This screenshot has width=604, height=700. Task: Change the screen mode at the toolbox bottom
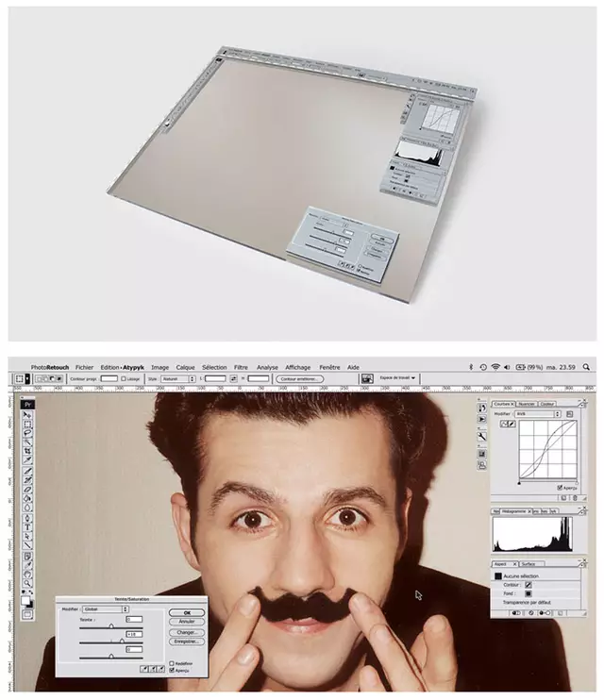point(27,615)
